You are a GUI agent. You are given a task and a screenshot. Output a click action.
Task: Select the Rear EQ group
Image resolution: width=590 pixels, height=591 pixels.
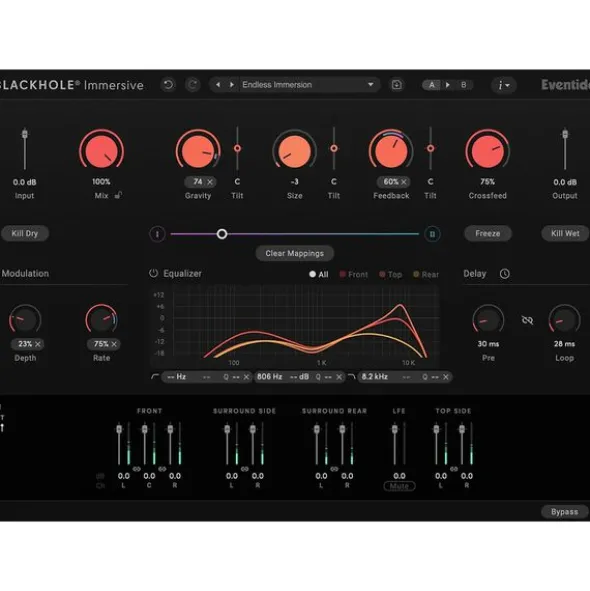tap(426, 274)
